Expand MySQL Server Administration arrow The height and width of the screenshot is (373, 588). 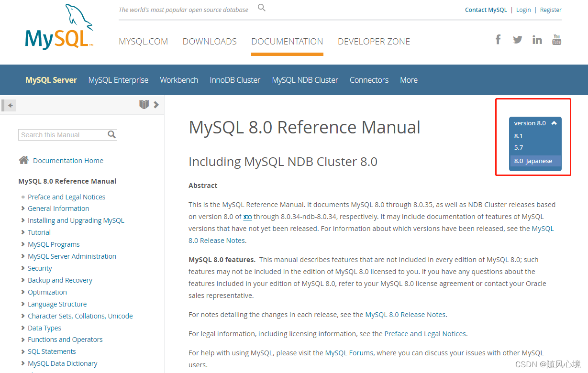pos(23,256)
